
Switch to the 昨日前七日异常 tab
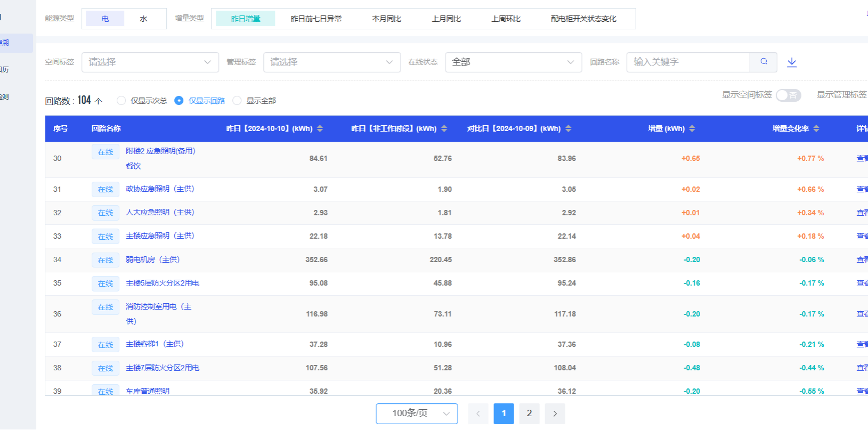pos(316,19)
